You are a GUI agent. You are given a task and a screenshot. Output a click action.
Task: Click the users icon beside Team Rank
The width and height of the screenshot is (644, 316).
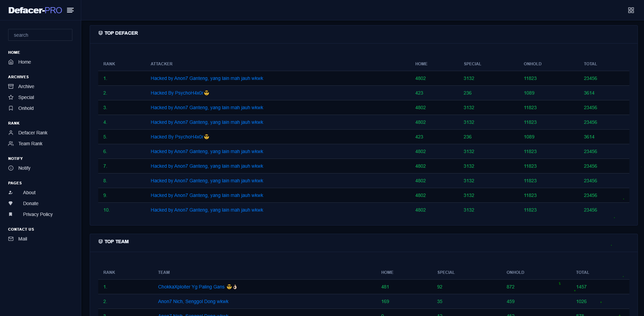tap(11, 144)
